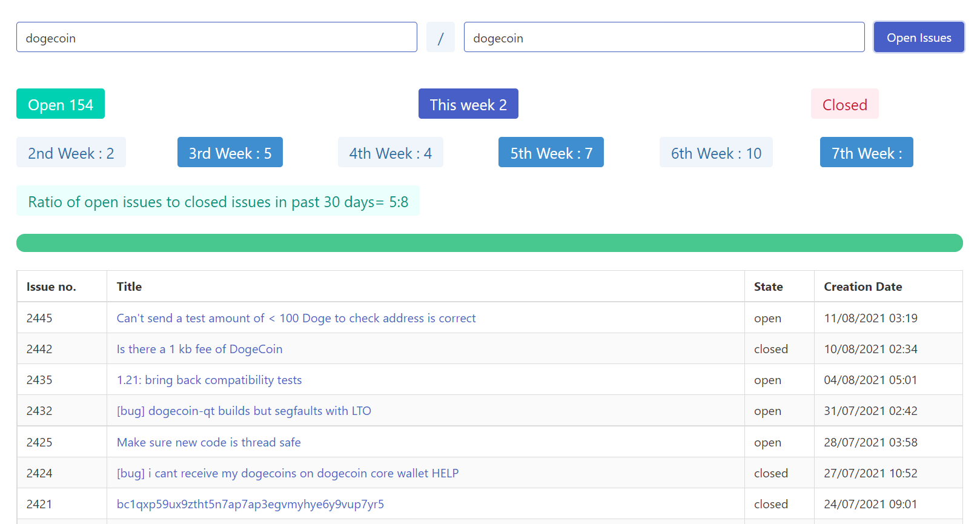
Task: Select the Closed filter button
Action: (x=844, y=104)
